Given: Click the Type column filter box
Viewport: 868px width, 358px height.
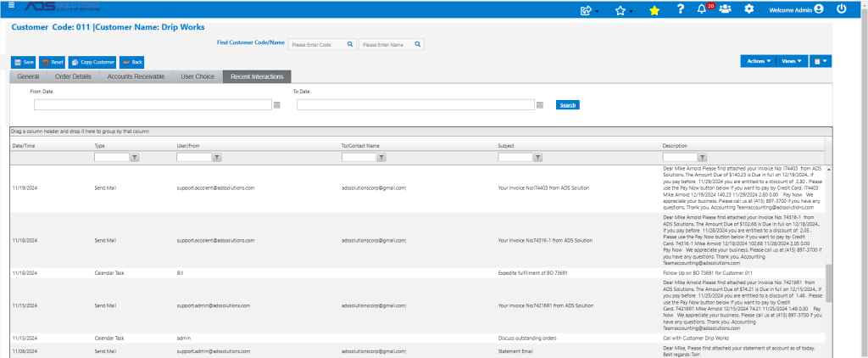Looking at the screenshot, I should (112, 158).
